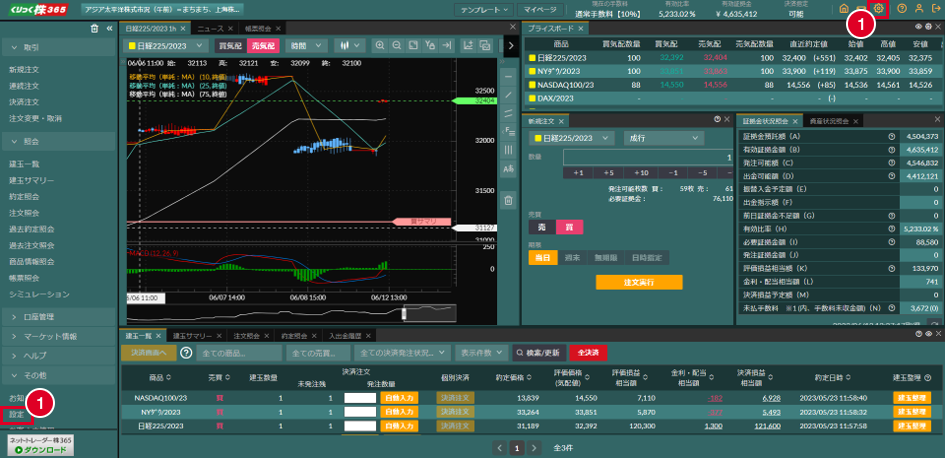Screen dimensions: 945x458
Task: Click the red 全決済 button
Action: pyautogui.click(x=588, y=353)
